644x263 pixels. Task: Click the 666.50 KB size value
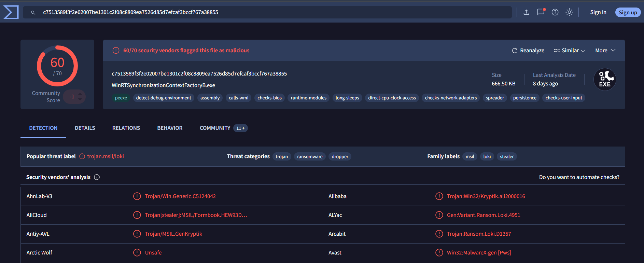point(503,84)
